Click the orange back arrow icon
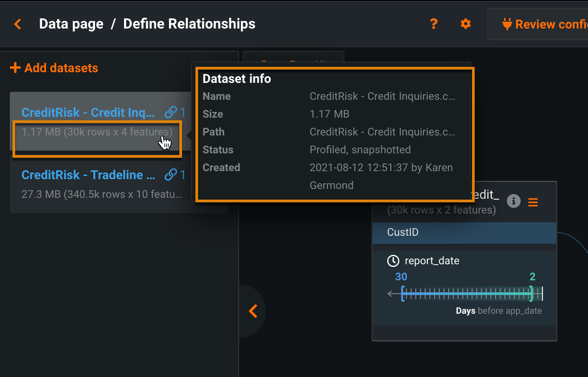The height and width of the screenshot is (377, 588). (18, 24)
